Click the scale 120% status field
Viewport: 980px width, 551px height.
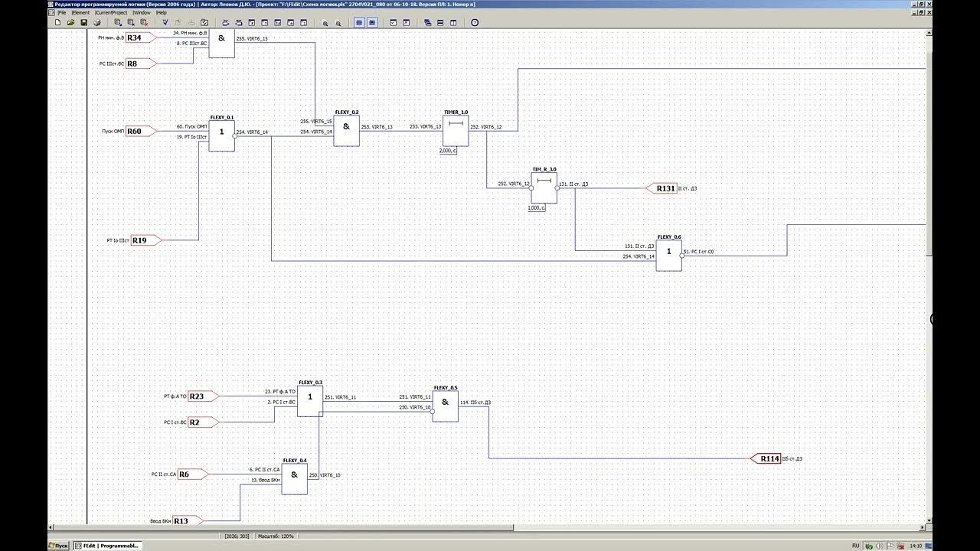coord(276,536)
